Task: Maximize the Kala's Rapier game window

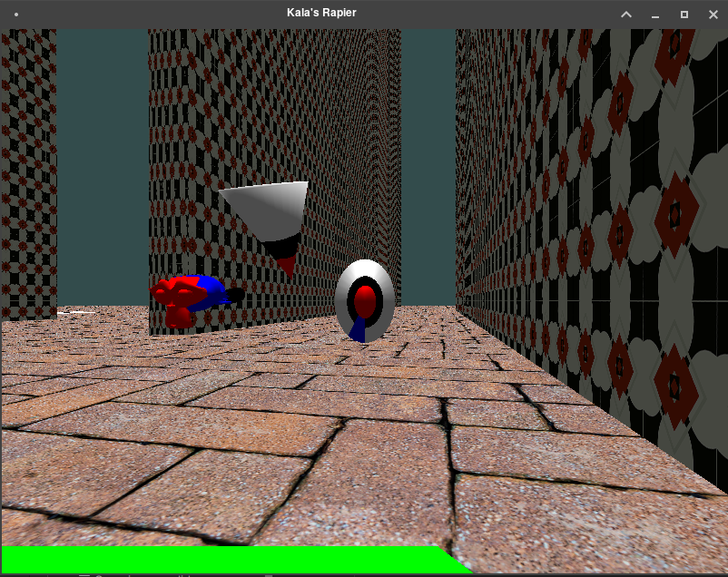Action: coord(684,15)
